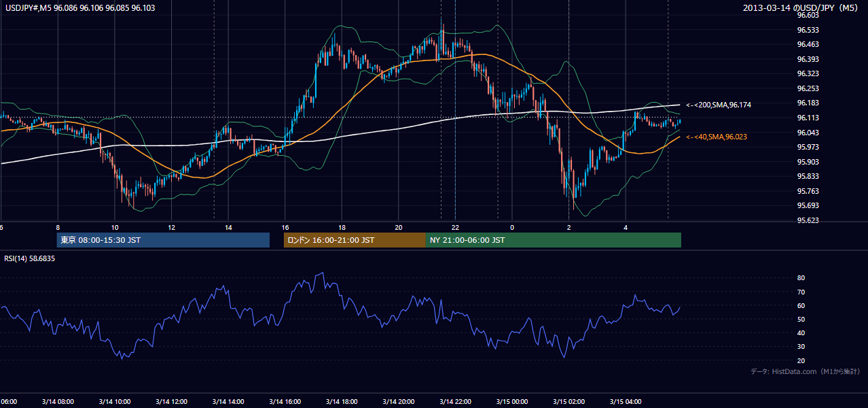Click the 96.323 price axis label
Image resolution: width=868 pixels, height=408 pixels.
pos(808,73)
